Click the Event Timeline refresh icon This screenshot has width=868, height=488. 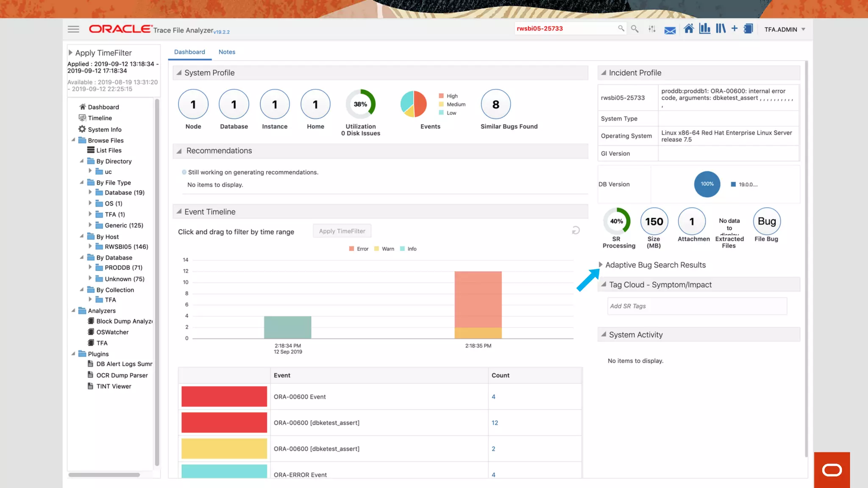[x=576, y=230]
